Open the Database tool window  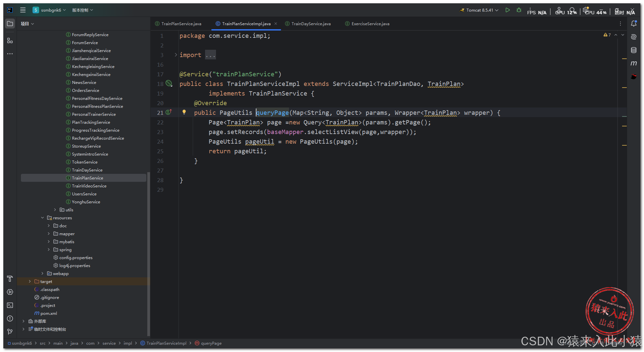coord(634,50)
